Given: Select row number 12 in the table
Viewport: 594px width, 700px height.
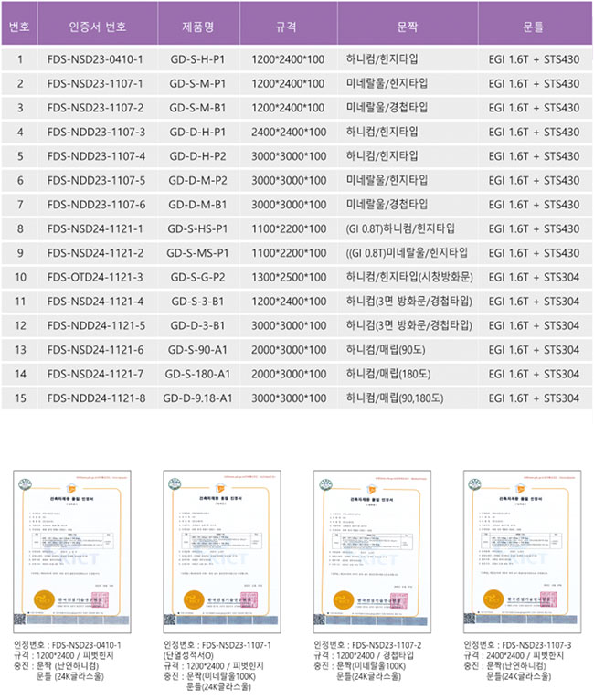Looking at the screenshot, I should (x=19, y=325).
